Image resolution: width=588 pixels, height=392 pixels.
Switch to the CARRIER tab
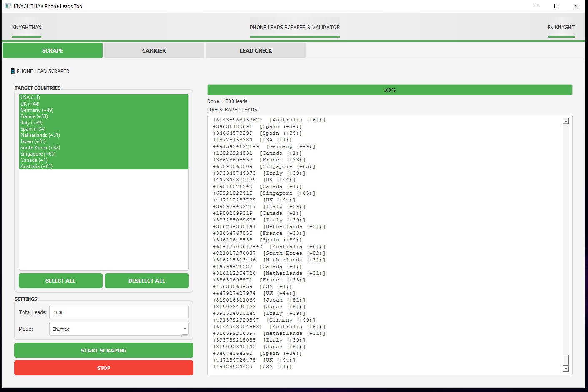click(154, 50)
